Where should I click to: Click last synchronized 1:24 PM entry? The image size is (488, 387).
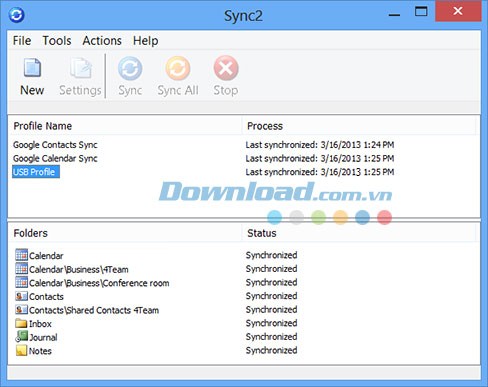pyautogui.click(x=320, y=145)
